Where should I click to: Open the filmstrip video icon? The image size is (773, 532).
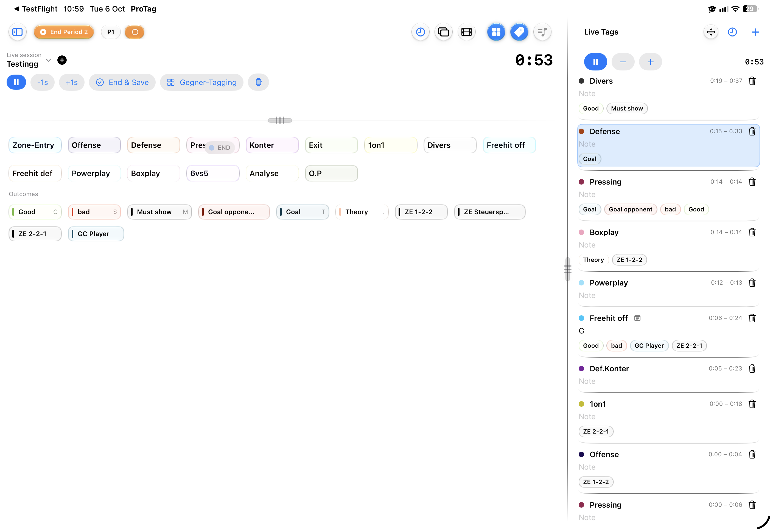(466, 32)
